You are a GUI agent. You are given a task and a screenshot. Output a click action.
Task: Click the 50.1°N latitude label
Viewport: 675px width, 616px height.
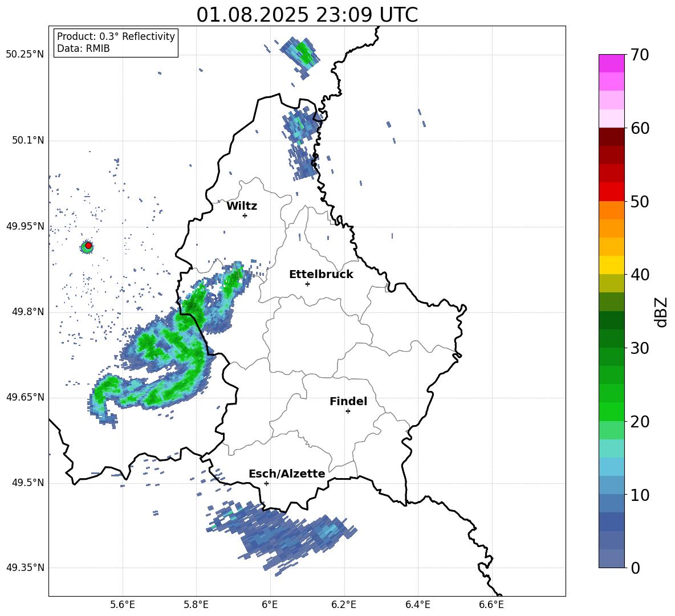coord(27,141)
